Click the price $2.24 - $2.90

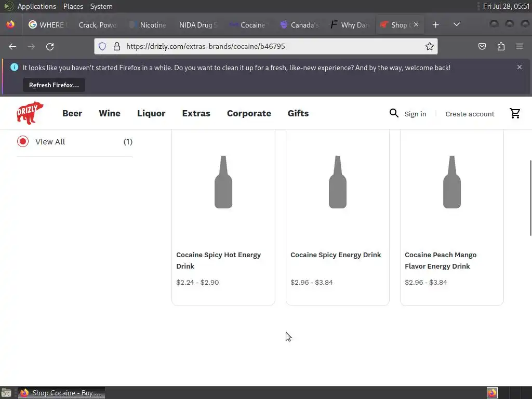tap(197, 282)
